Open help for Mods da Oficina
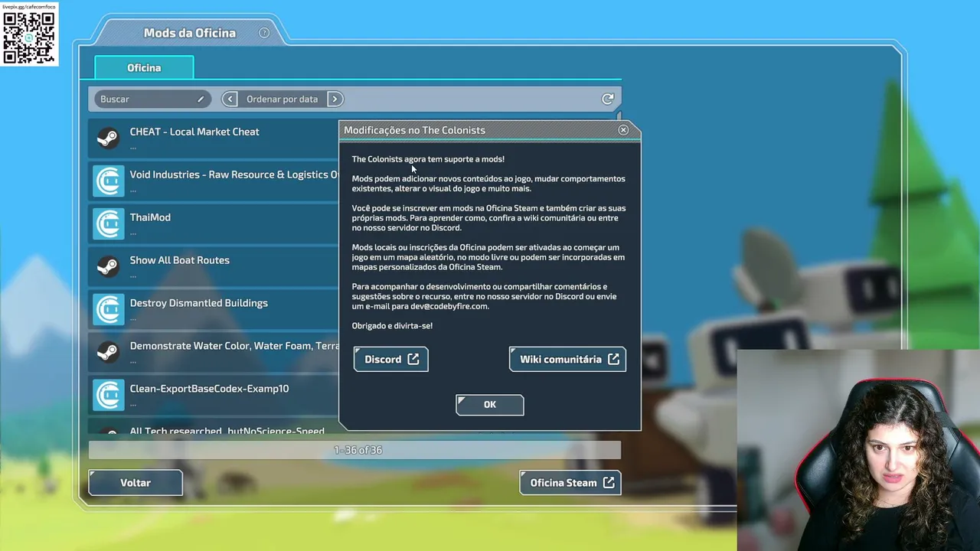 (x=264, y=33)
